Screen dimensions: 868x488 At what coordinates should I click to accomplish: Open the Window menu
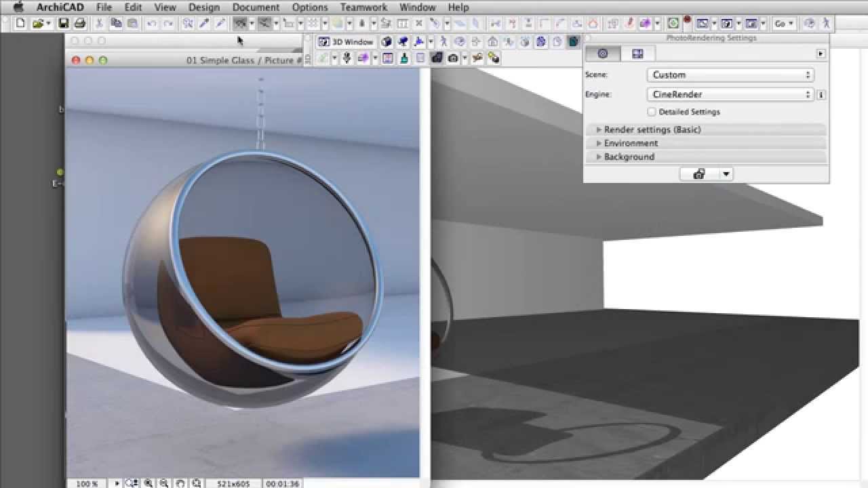(x=418, y=7)
